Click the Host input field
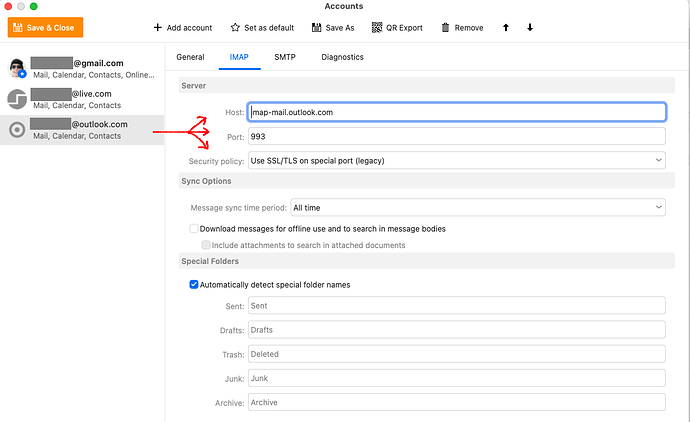Viewport: 690px width, 422px height. pos(457,112)
